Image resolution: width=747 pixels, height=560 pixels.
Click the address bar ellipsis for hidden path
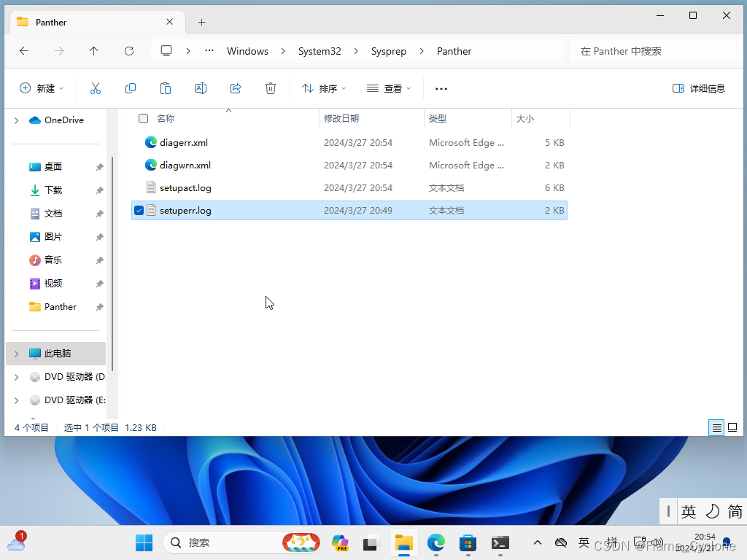(x=209, y=51)
